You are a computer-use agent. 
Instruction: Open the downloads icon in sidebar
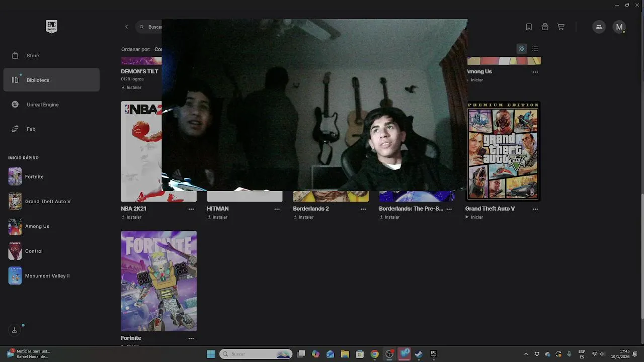click(x=15, y=330)
